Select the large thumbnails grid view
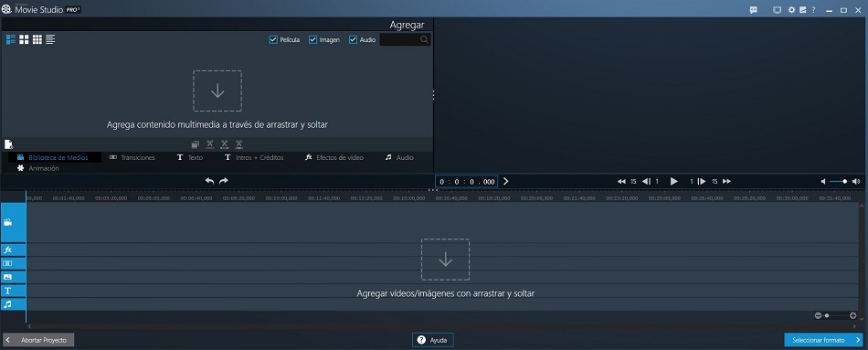The image size is (868, 350). coord(24,39)
